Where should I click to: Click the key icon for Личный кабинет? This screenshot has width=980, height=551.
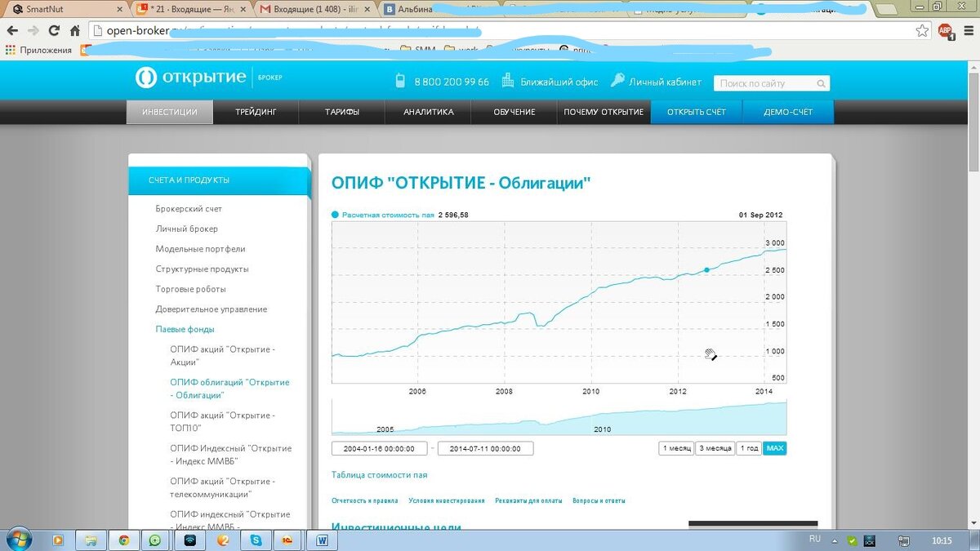617,81
